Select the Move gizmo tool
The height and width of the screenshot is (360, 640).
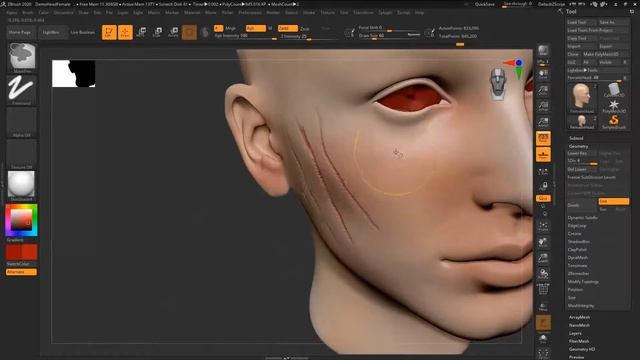pos(141,32)
